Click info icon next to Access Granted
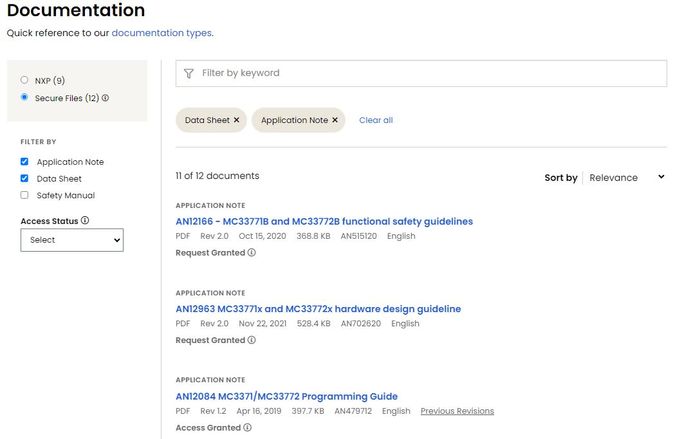The width and height of the screenshot is (673, 439). tap(248, 428)
